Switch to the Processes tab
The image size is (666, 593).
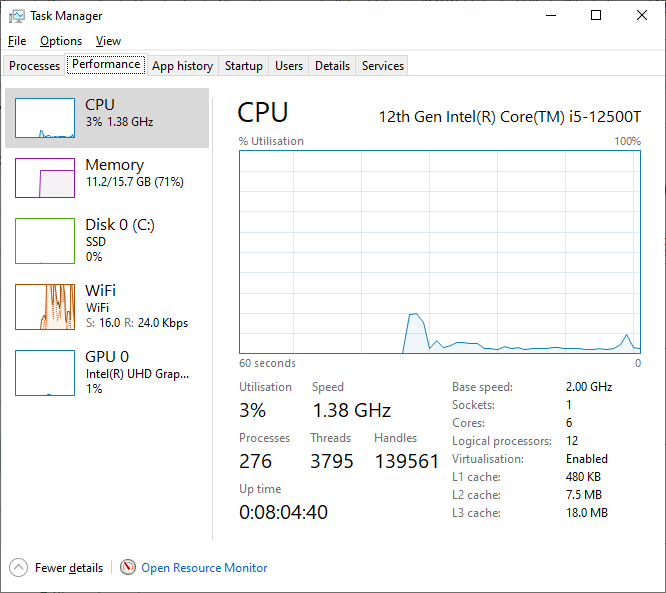(x=35, y=66)
